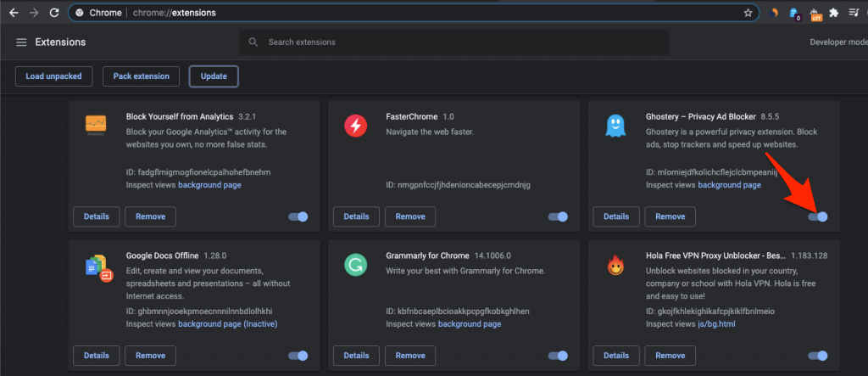Open the Extensions puzzle piece menu
This screenshot has width=868, height=376.
tap(834, 13)
